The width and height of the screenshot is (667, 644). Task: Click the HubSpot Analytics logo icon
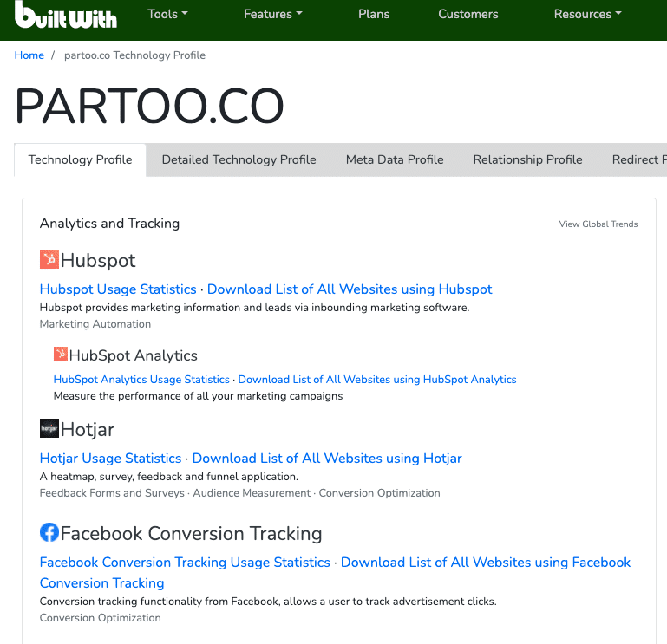tap(61, 354)
